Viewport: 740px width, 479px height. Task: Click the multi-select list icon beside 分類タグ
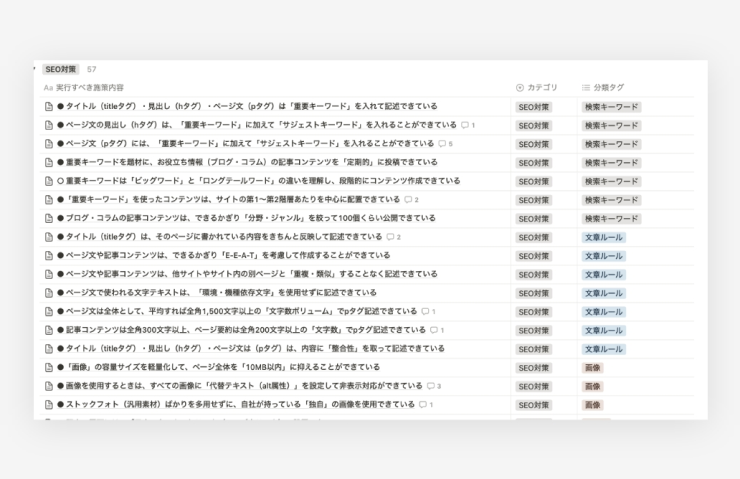586,88
